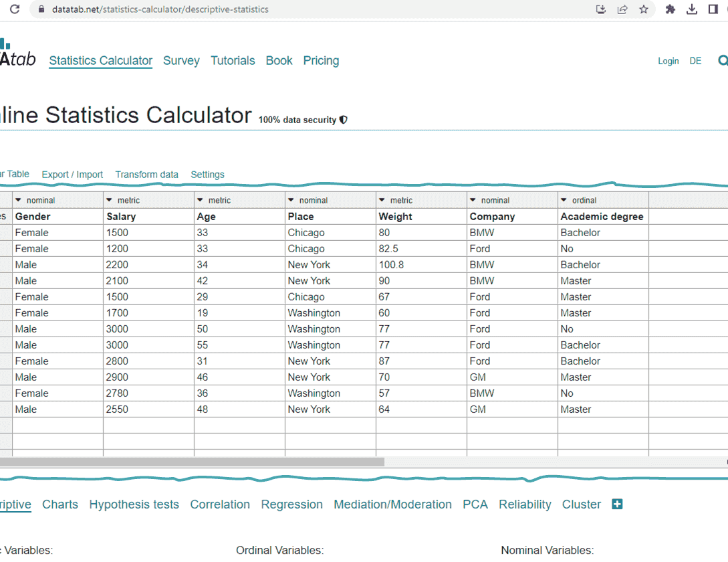728x562 pixels.
Task: Open browser Downloads via the arrow icon
Action: tap(691, 9)
